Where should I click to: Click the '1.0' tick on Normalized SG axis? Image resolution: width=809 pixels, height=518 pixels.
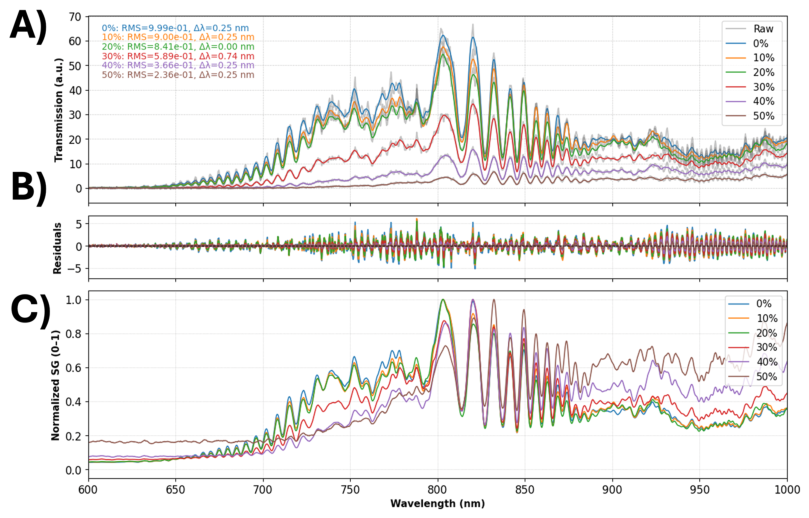[x=75, y=300]
